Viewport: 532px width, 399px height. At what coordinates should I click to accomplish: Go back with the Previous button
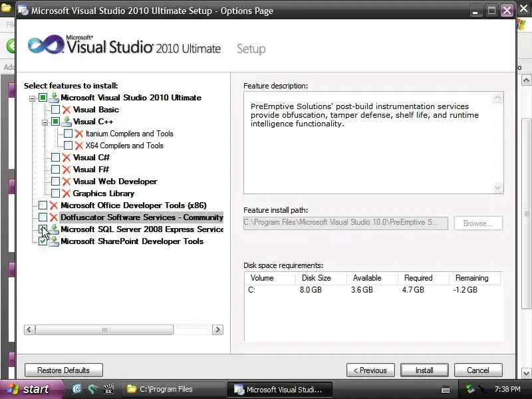tap(370, 370)
